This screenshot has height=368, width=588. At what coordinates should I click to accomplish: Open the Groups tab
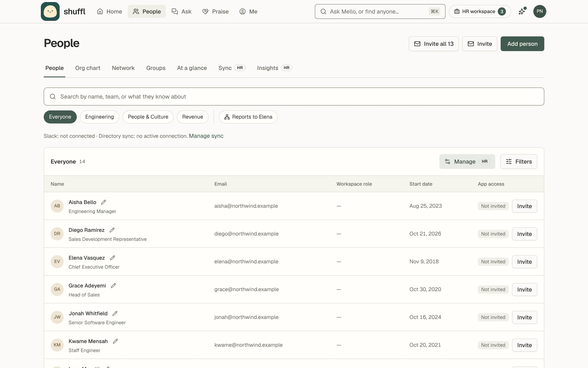pos(156,68)
